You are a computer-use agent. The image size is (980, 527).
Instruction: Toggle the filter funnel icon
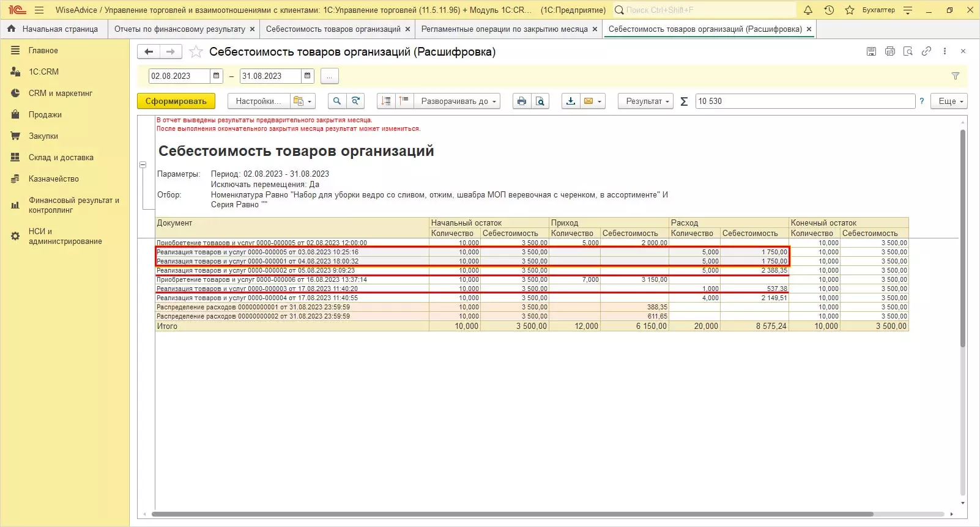955,76
